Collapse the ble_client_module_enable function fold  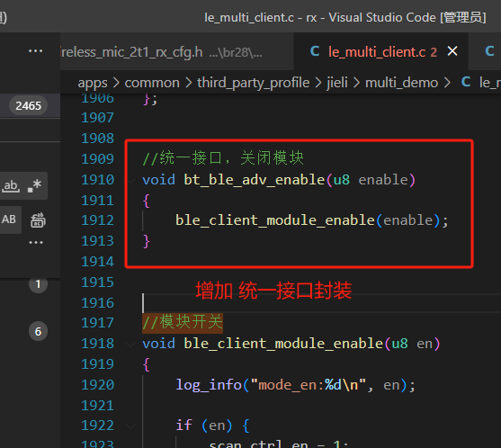click(x=130, y=345)
